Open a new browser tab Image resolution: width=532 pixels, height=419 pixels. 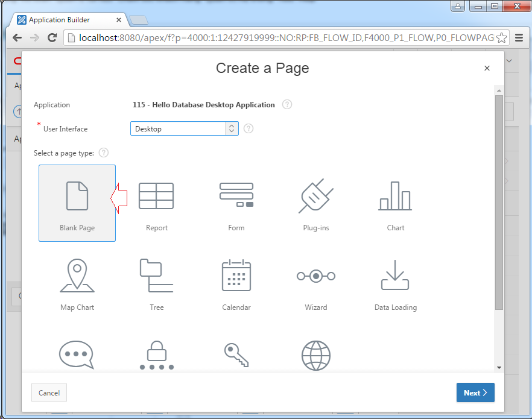point(139,20)
